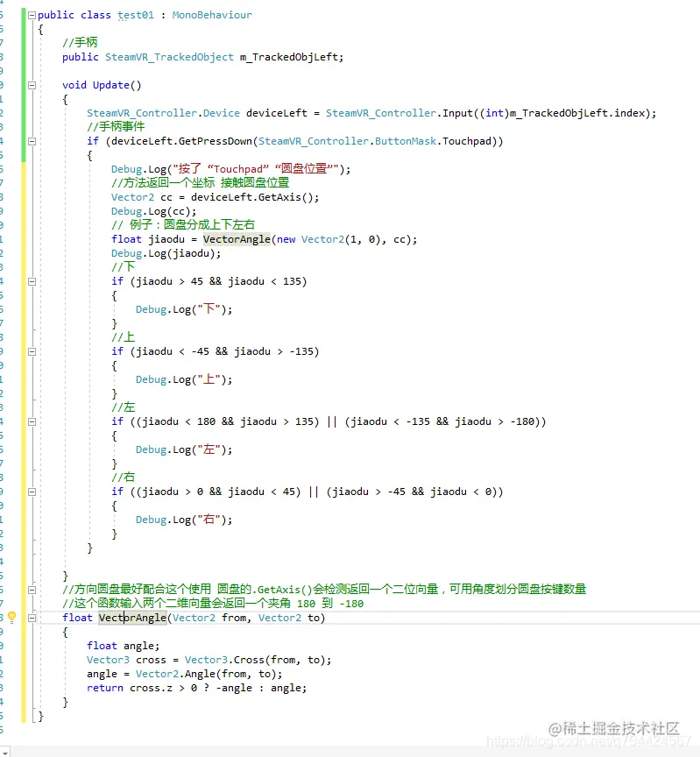
Task: Click the "按了 Touchpad 圆盘位置" string literal
Action: pos(255,169)
